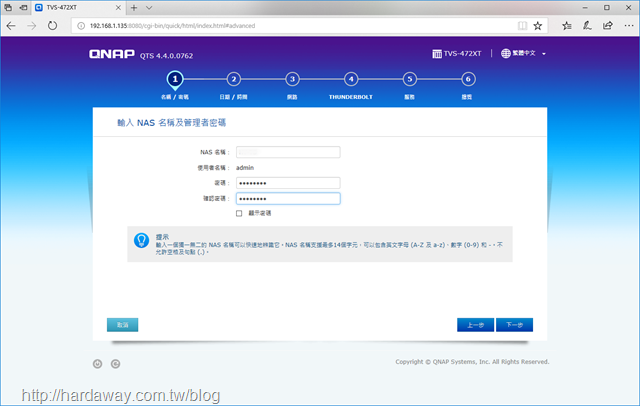Click the TVS-472XT device icon

(x=437, y=53)
